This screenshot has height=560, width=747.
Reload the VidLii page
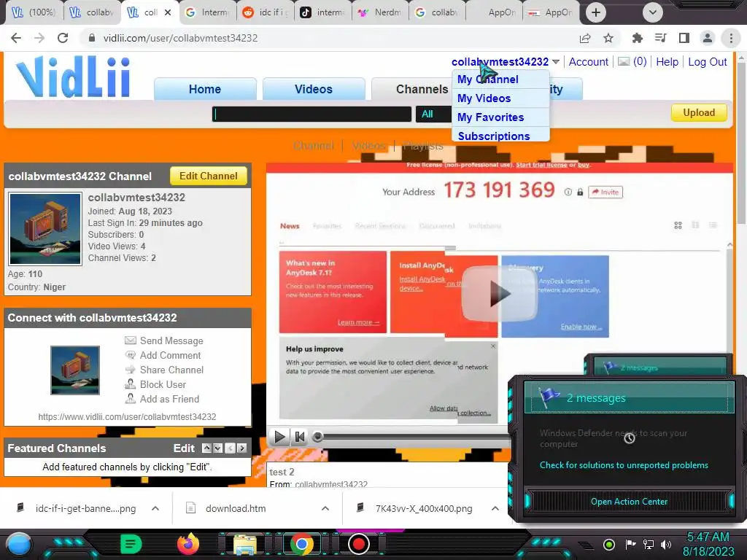pyautogui.click(x=63, y=38)
